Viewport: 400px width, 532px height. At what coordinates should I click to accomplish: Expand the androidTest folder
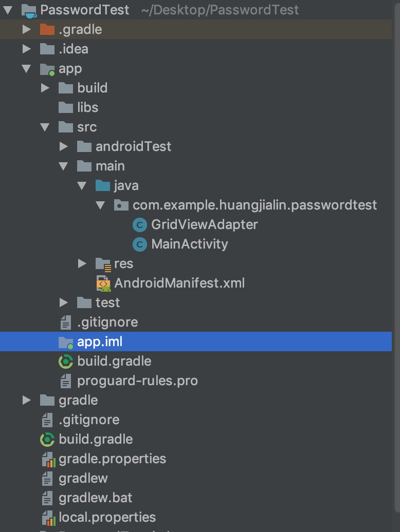coord(64,147)
